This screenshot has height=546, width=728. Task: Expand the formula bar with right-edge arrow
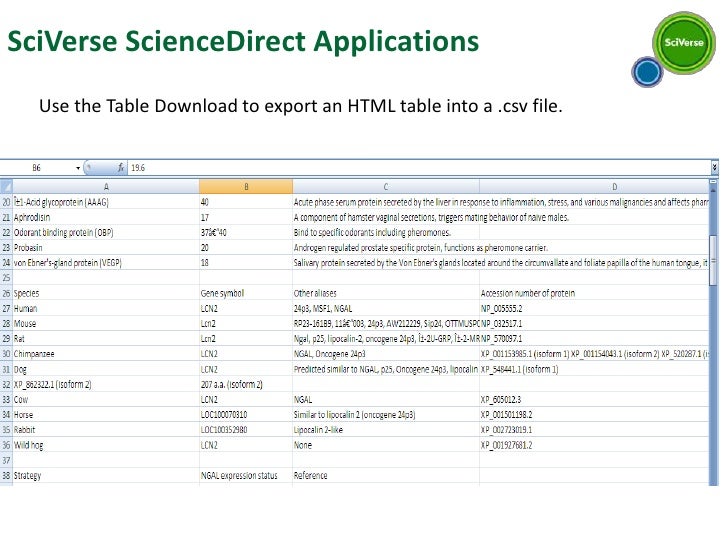point(715,168)
